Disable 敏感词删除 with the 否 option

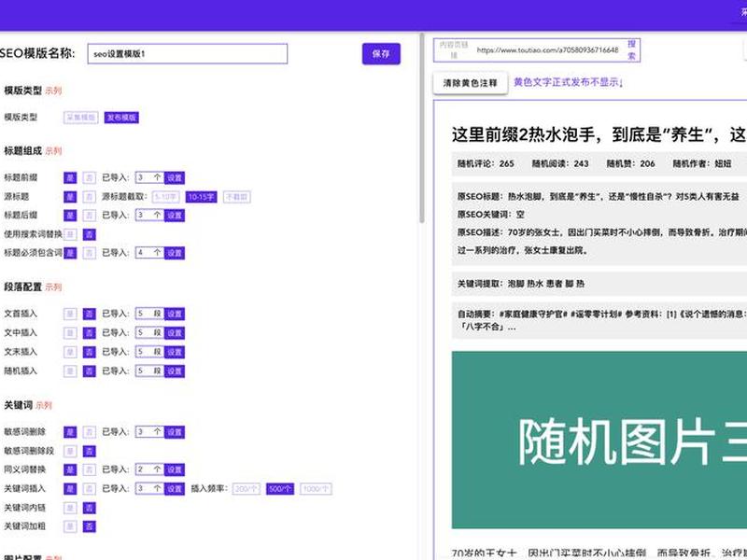click(89, 432)
